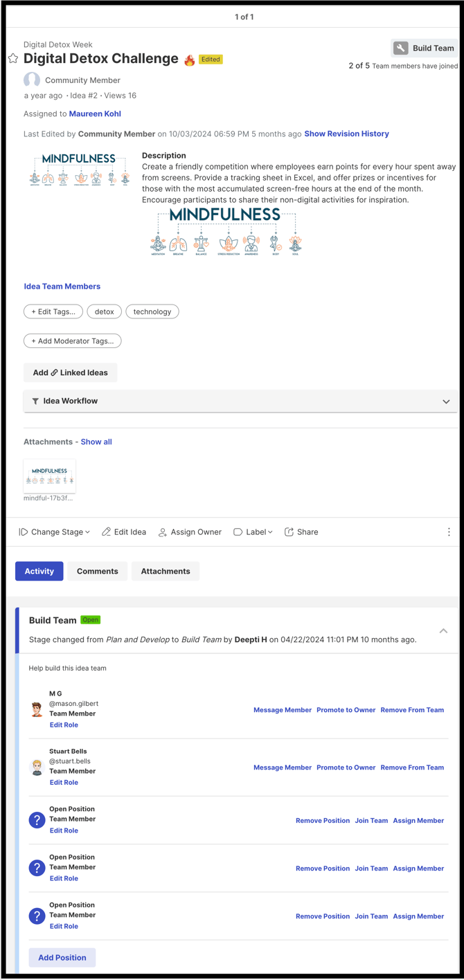Click the Add Position button
Image resolution: width=464 pixels, height=980 pixels.
pos(62,957)
